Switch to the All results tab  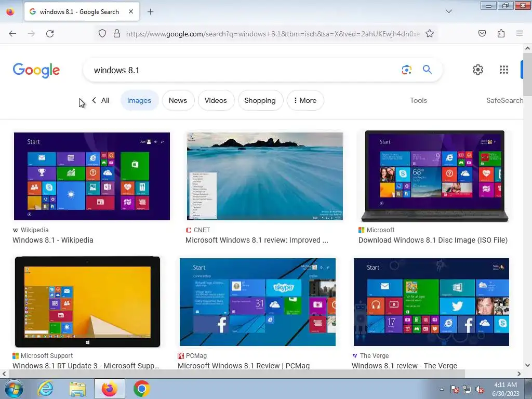105,100
